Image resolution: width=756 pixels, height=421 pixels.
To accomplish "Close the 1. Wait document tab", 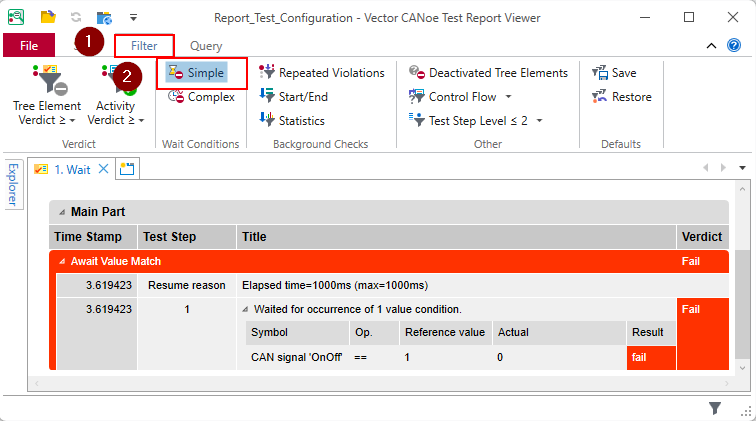I will pos(102,169).
